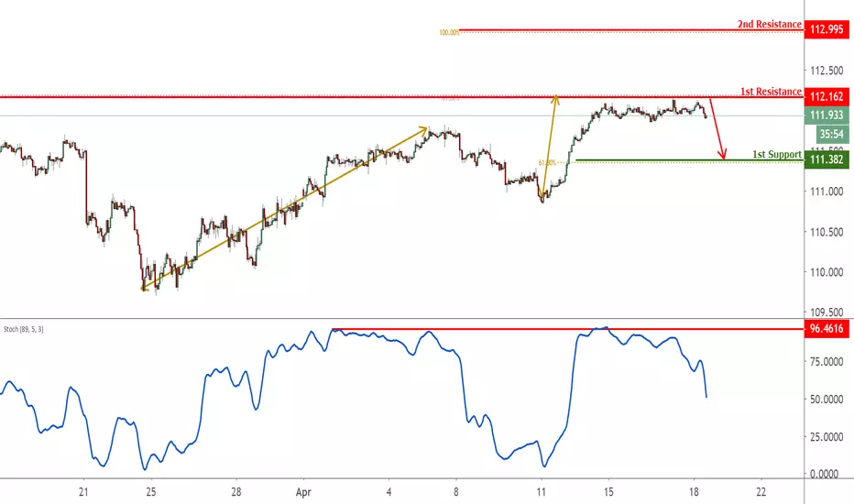This screenshot has width=854, height=504.
Task: Click the 111.000 price axis tick
Action: [x=827, y=192]
